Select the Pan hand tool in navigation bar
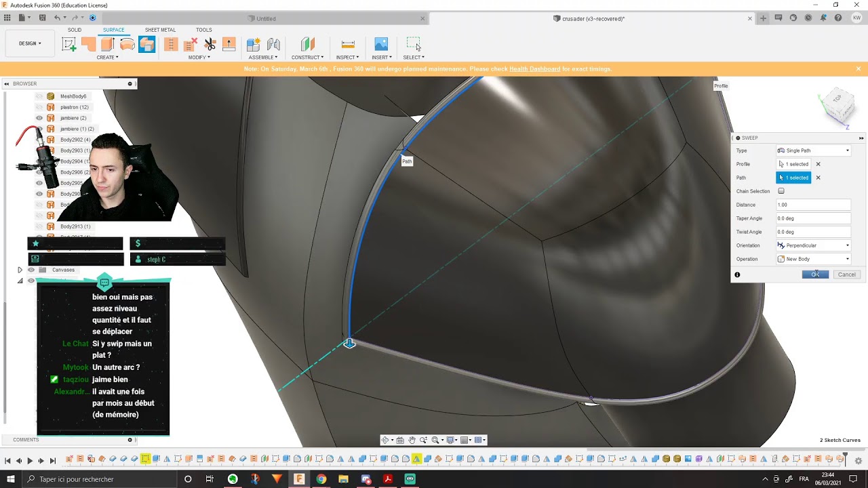The width and height of the screenshot is (868, 488). [x=412, y=440]
